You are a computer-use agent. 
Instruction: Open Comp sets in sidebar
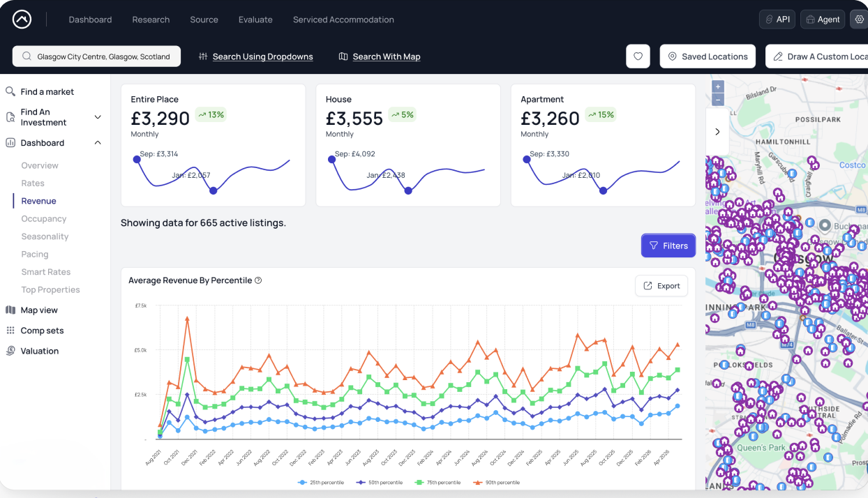point(42,331)
